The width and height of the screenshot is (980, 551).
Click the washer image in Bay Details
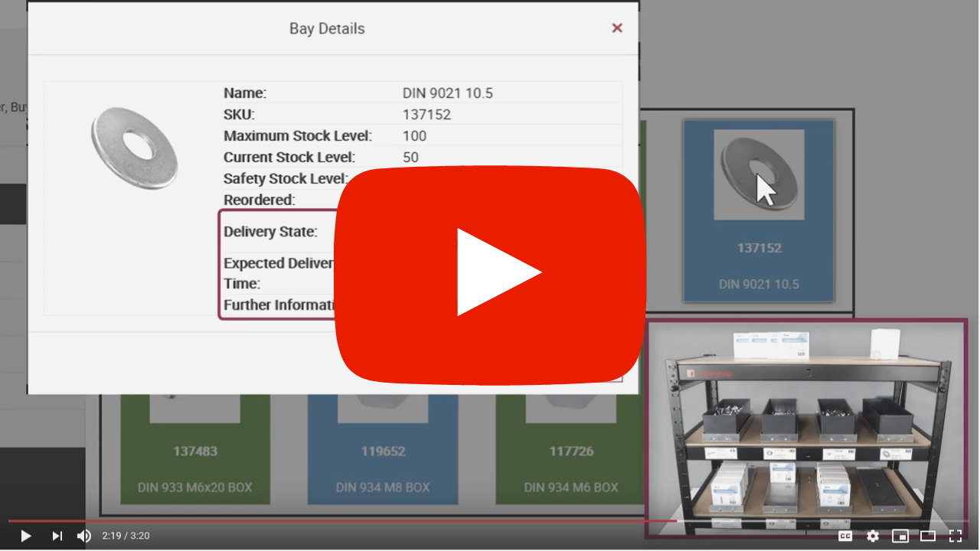[134, 148]
